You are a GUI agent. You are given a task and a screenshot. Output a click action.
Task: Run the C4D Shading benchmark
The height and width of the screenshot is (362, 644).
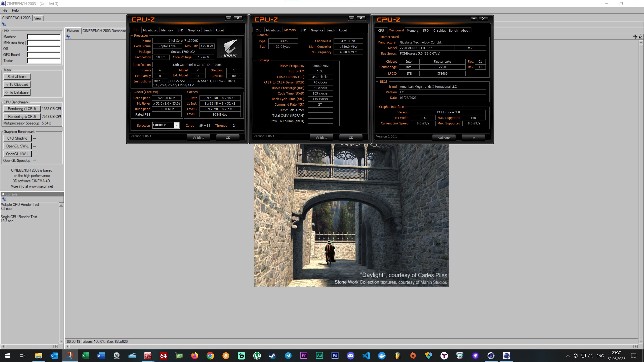pyautogui.click(x=17, y=138)
